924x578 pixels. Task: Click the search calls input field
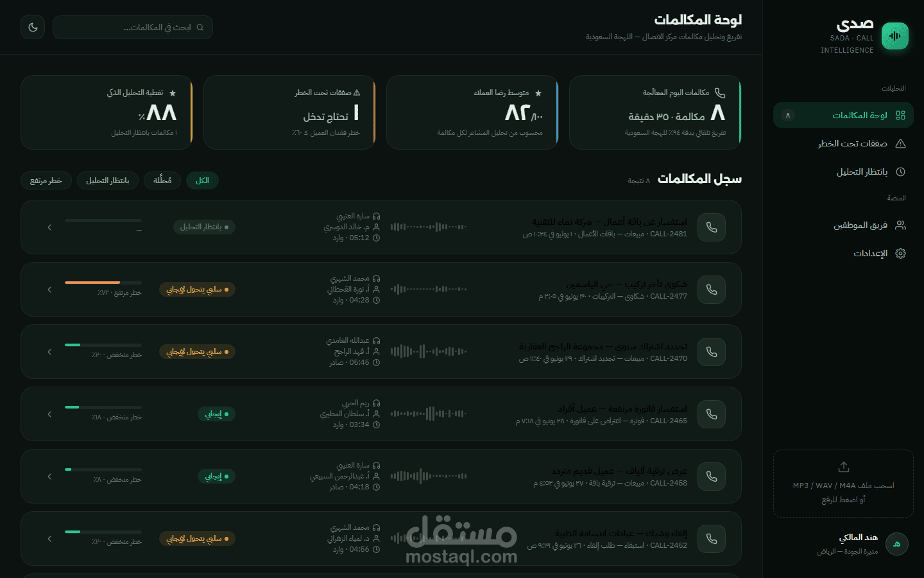click(x=133, y=27)
